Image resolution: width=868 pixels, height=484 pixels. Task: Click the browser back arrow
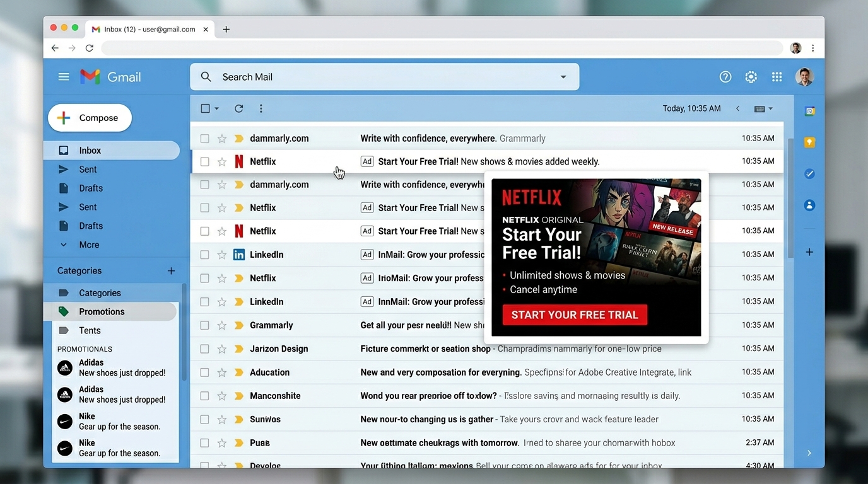[55, 48]
